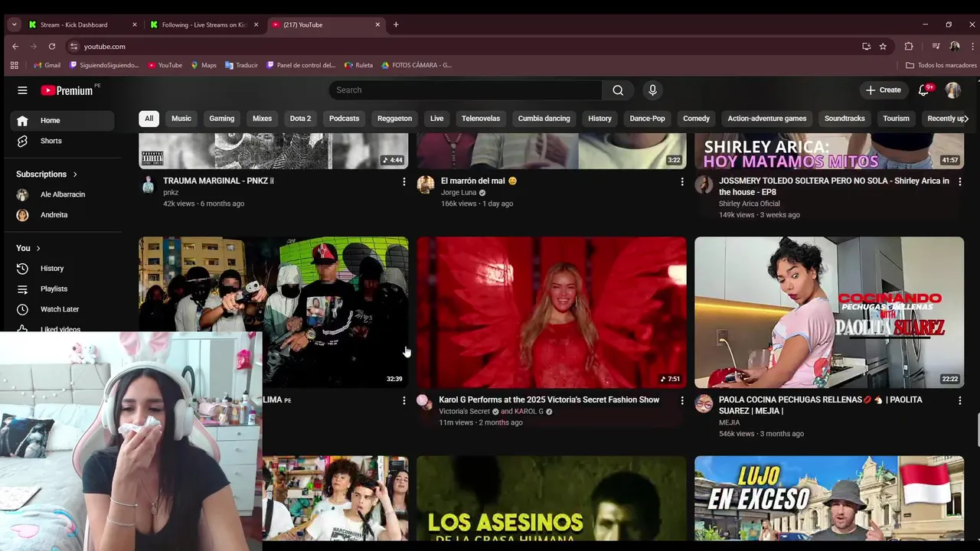Play the LUJO EN EXCESO thumbnail
This screenshot has height=551, width=980.
pyautogui.click(x=829, y=498)
